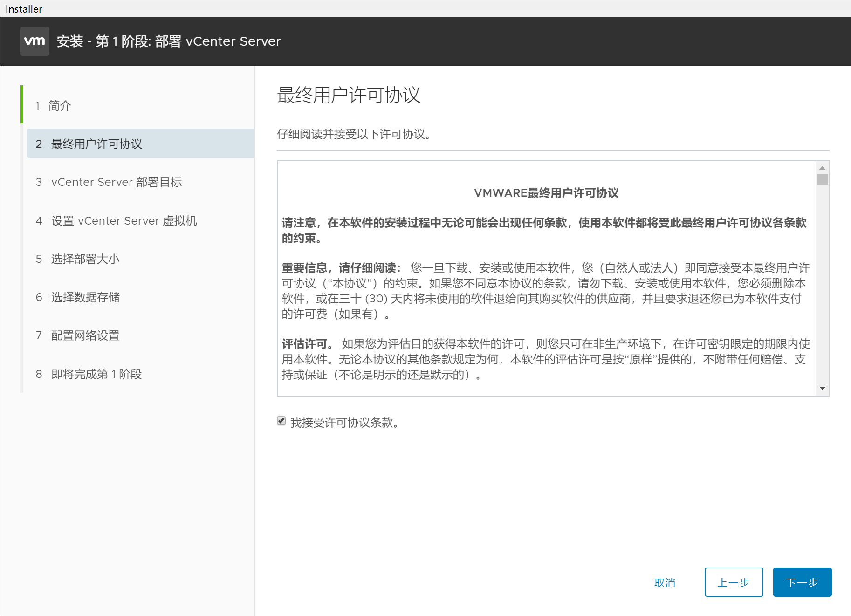Click the 我接受许可协议条款 label text
The width and height of the screenshot is (851, 616).
[x=344, y=423]
